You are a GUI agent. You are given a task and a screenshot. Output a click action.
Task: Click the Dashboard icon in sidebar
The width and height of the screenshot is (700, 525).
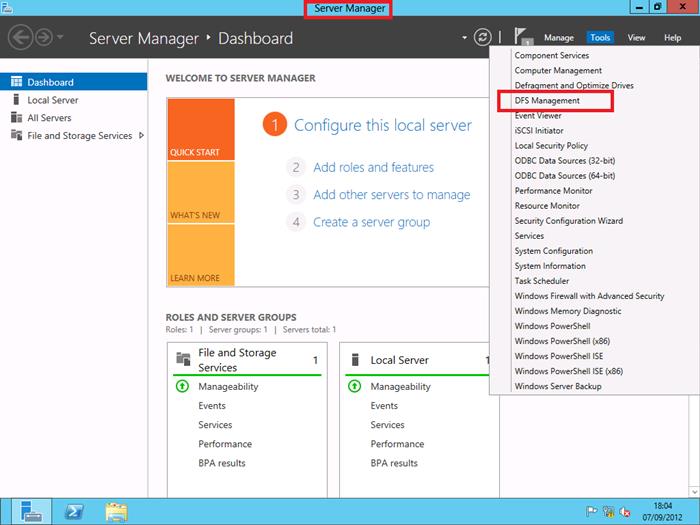click(x=17, y=81)
